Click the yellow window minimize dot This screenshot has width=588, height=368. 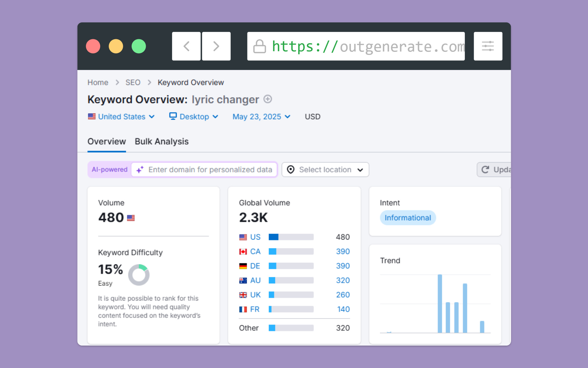click(x=116, y=46)
